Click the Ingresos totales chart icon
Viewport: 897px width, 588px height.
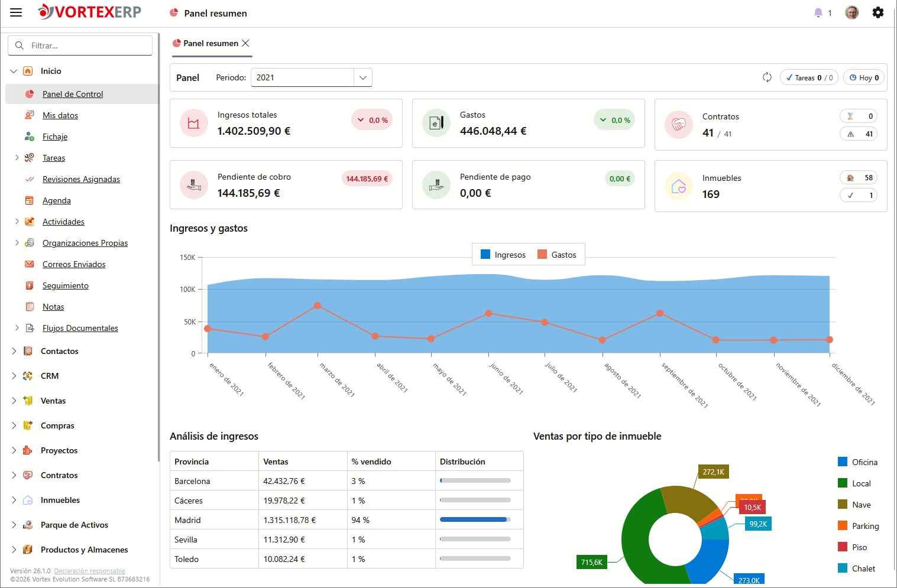(x=194, y=123)
